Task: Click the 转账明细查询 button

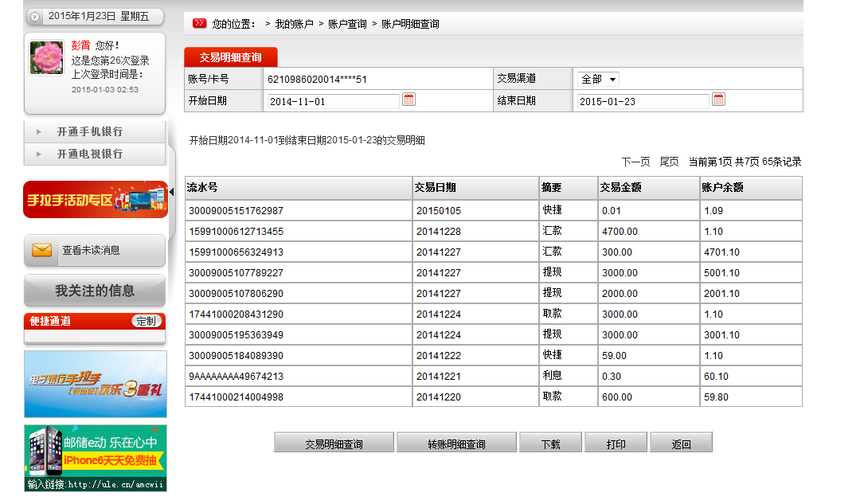Action: 456,443
